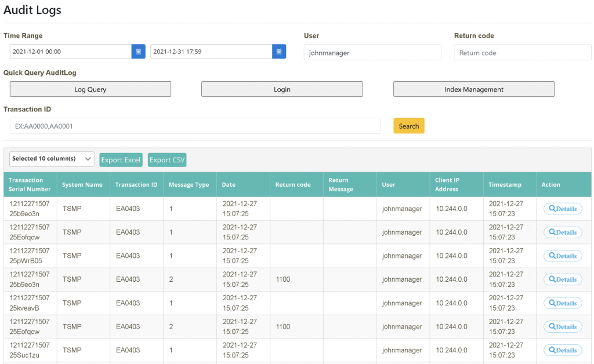Image resolution: width=594 pixels, height=364 pixels.
Task: Open the end date calendar picker
Action: click(x=278, y=52)
